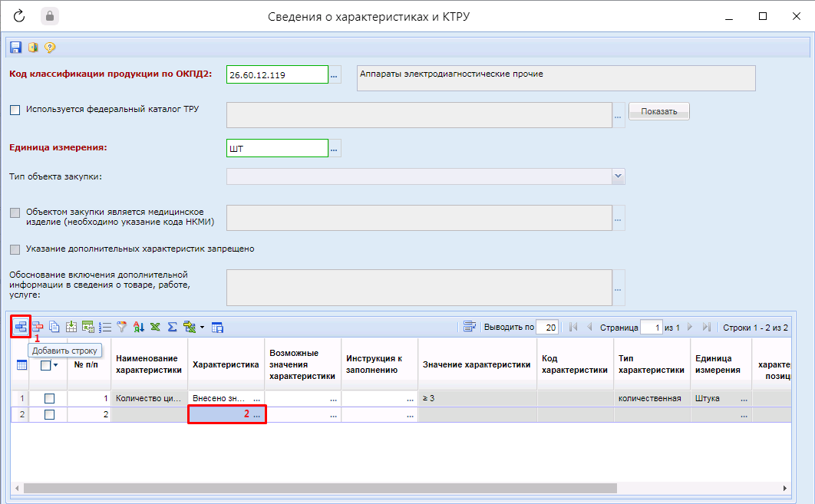Viewport: 815px width, 504px height.
Task: Click the save floppy disk icon
Action: click(15, 48)
